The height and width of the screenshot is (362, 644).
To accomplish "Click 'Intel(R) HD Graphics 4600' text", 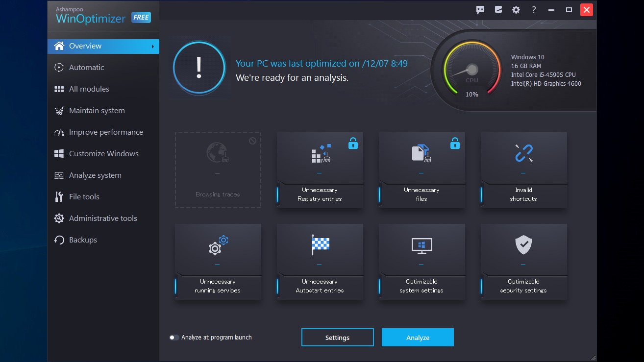I will [x=546, y=84].
